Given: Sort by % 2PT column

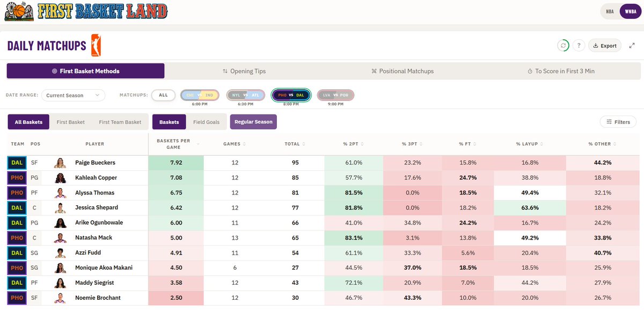Looking at the screenshot, I should click(x=354, y=144).
